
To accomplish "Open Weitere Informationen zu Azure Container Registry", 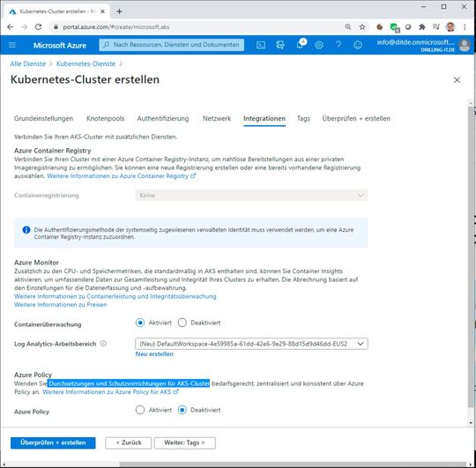I will (x=122, y=176).
